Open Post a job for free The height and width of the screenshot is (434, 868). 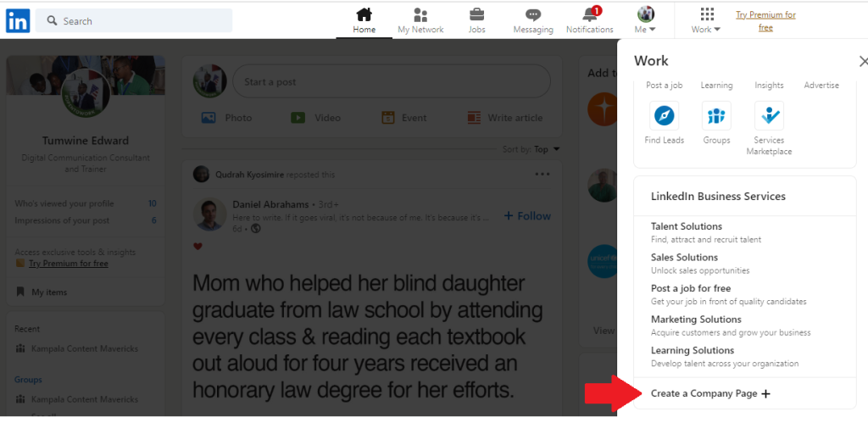(x=691, y=288)
